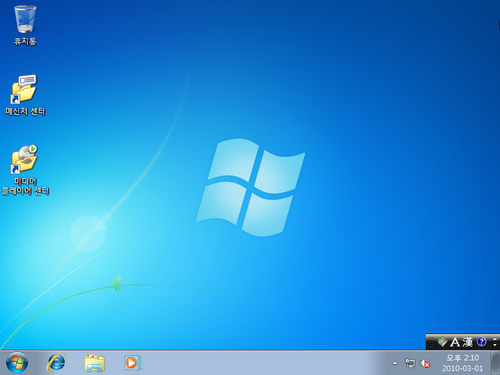The image size is (500, 375).
Task: Launch Windows Media Player from the taskbar
Action: click(133, 363)
